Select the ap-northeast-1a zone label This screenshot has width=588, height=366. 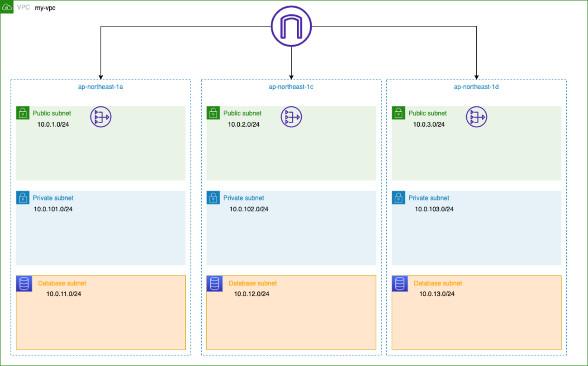(101, 87)
